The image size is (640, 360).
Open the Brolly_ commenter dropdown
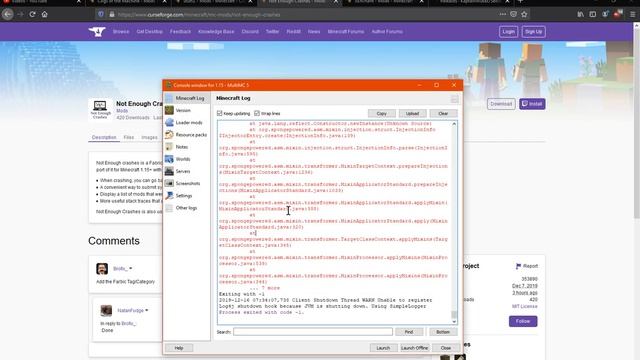131,268
